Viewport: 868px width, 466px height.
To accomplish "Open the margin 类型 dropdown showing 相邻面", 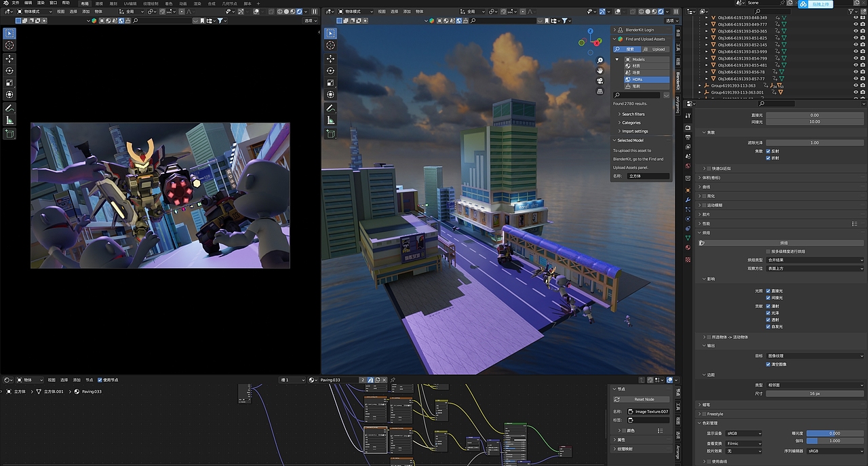I will pyautogui.click(x=816, y=385).
